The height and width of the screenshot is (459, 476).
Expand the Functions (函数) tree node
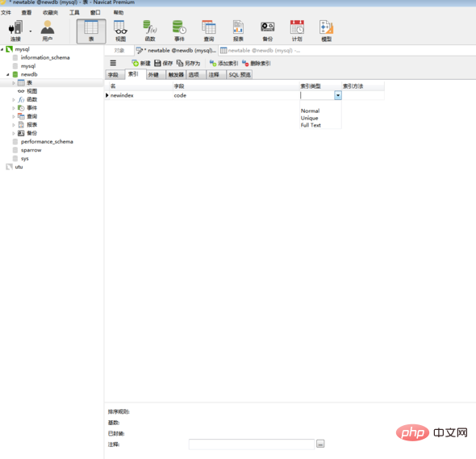(14, 99)
